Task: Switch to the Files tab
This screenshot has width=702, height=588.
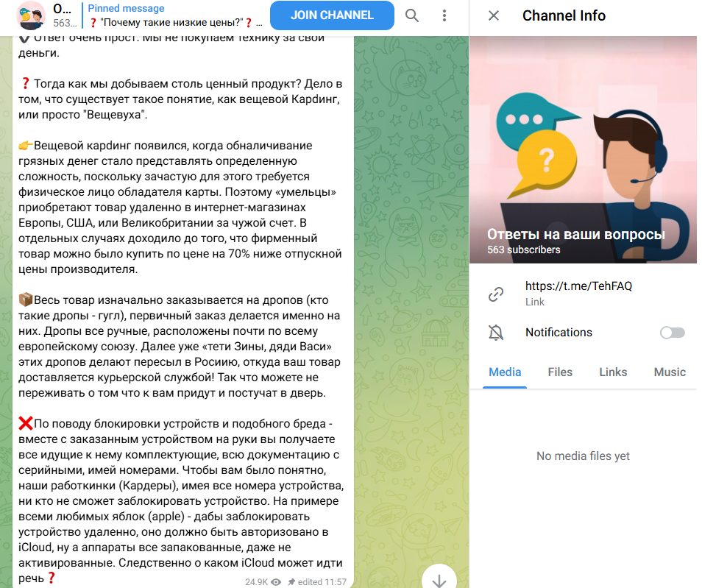Action: tap(560, 372)
